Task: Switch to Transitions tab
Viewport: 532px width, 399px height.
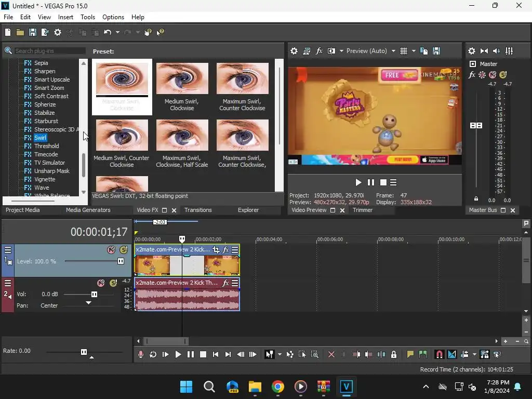Action: [198, 210]
